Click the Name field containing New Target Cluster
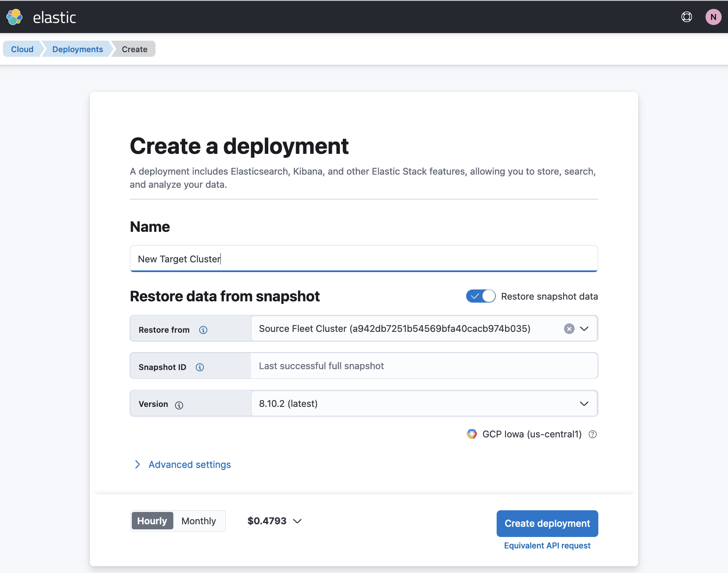 [x=364, y=259]
